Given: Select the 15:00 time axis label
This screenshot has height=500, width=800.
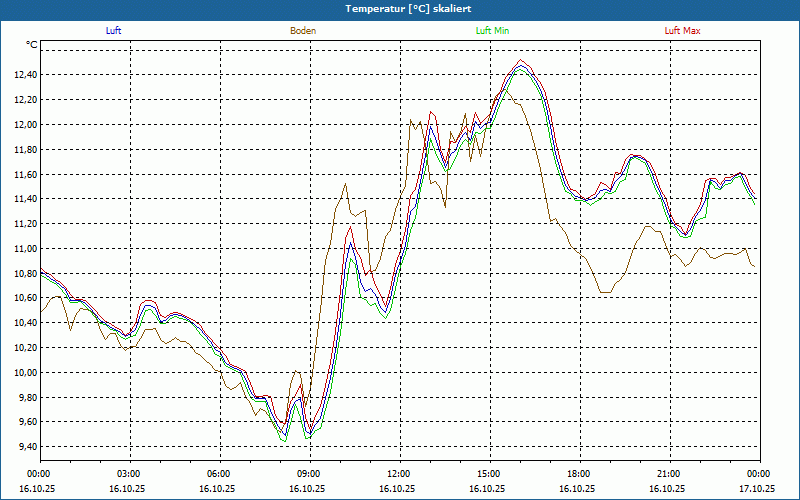Looking at the screenshot, I should tap(489, 474).
